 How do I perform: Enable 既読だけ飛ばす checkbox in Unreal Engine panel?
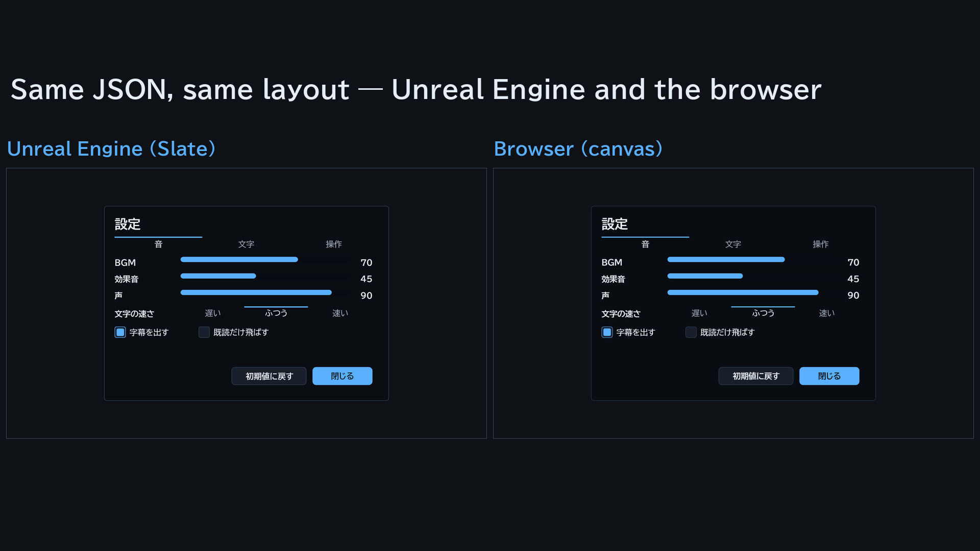pyautogui.click(x=204, y=332)
